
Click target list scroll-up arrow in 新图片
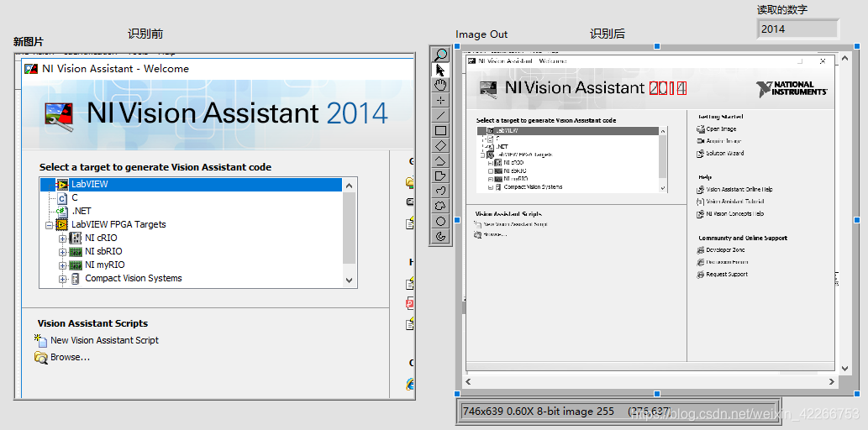349,186
